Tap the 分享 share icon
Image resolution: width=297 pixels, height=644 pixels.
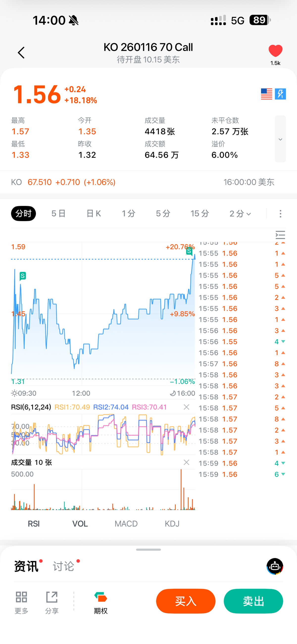pos(52,602)
